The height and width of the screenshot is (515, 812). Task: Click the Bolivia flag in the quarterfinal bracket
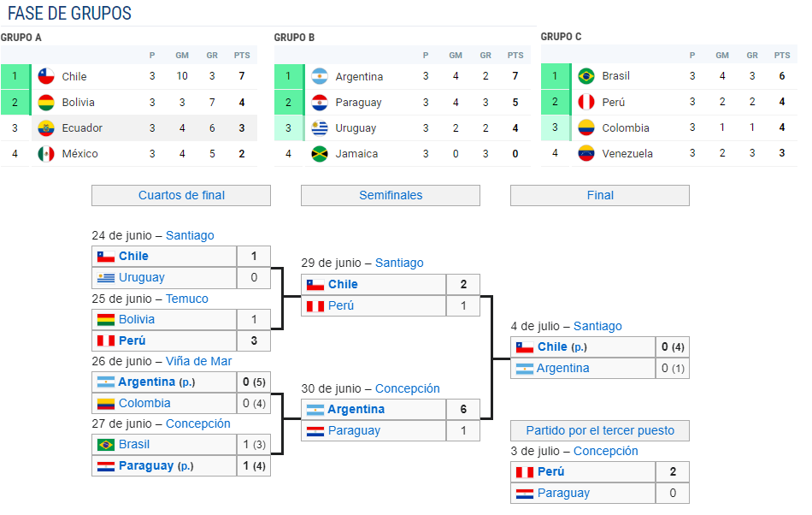(106, 320)
